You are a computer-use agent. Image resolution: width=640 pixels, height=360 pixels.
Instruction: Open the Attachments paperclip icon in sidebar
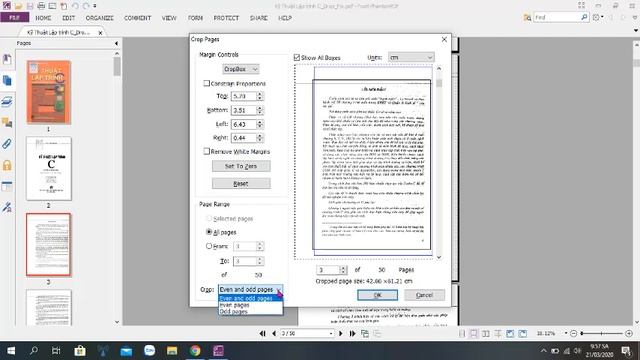(x=7, y=144)
